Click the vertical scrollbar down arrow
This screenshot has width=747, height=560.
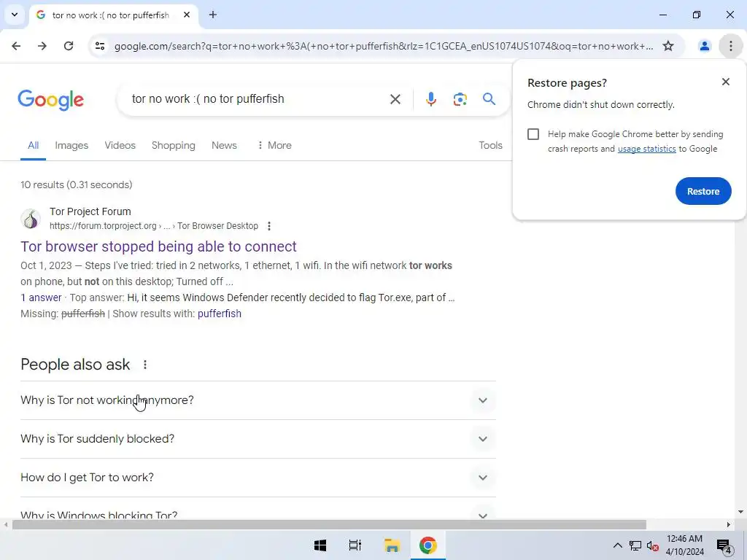pyautogui.click(x=740, y=512)
